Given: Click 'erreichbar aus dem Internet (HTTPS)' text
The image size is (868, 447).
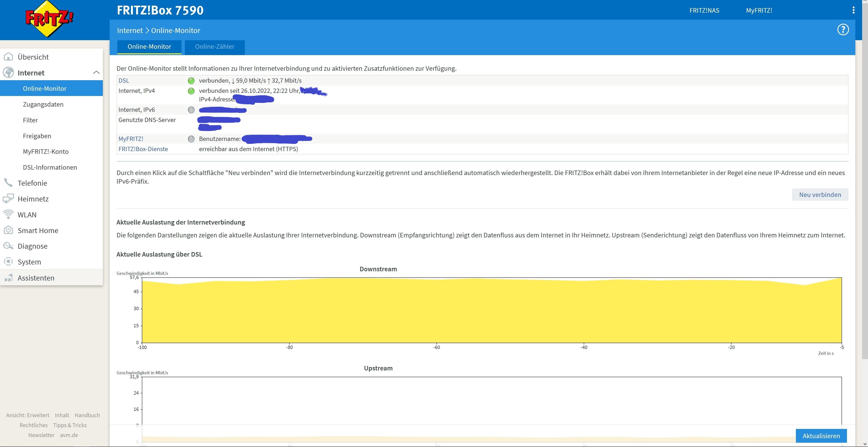Looking at the screenshot, I should coord(248,149).
